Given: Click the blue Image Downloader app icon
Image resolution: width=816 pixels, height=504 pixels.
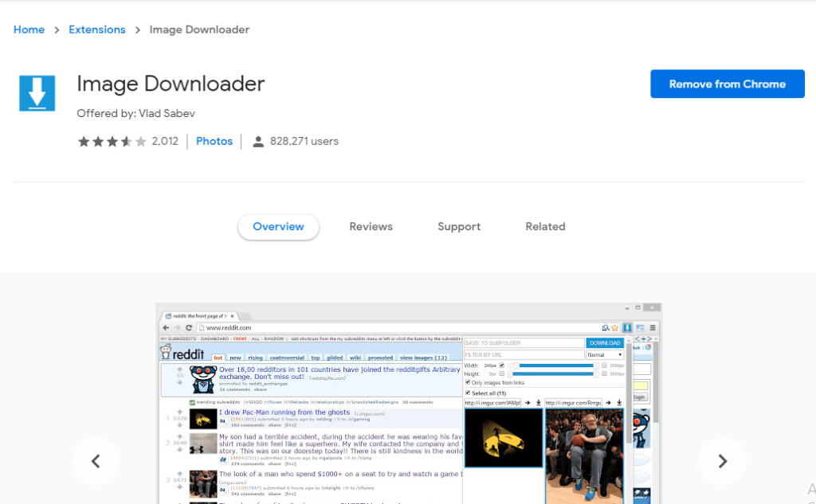Looking at the screenshot, I should [36, 92].
